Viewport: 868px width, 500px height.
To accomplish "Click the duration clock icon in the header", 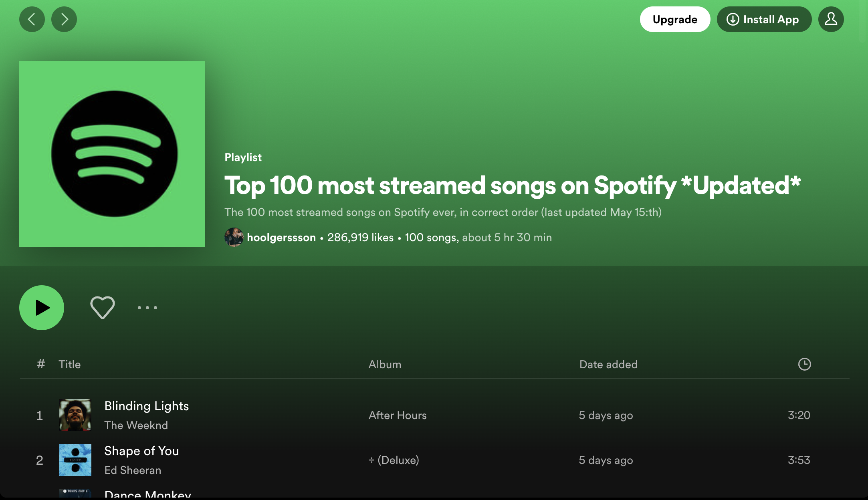I will point(805,364).
